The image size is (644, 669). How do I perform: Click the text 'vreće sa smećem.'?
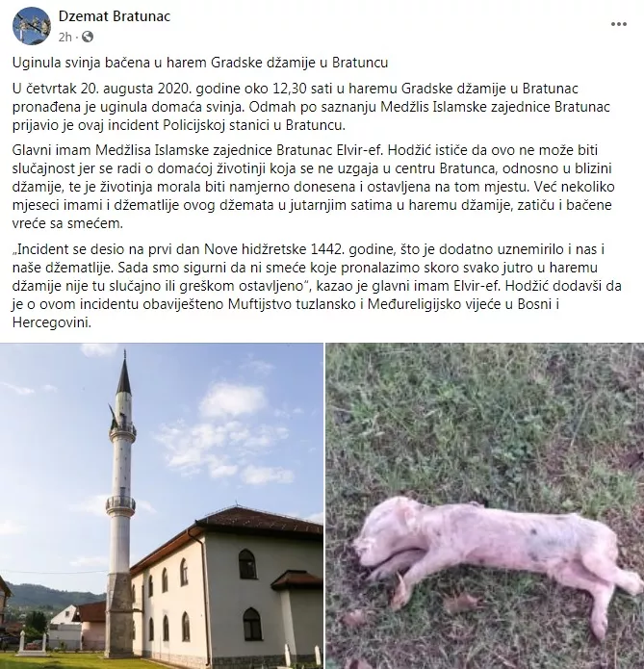click(x=67, y=223)
